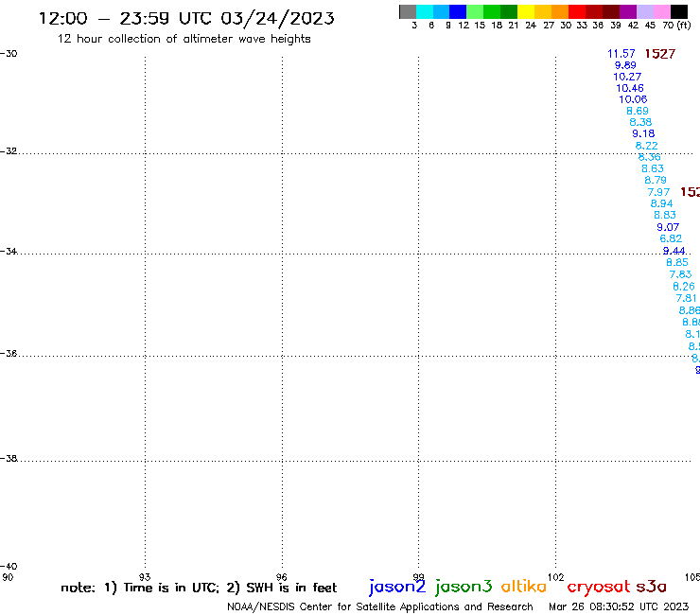Click the 11.57 wave height value
Image resolution: width=700 pixels, height=615 pixels.
[x=621, y=54]
